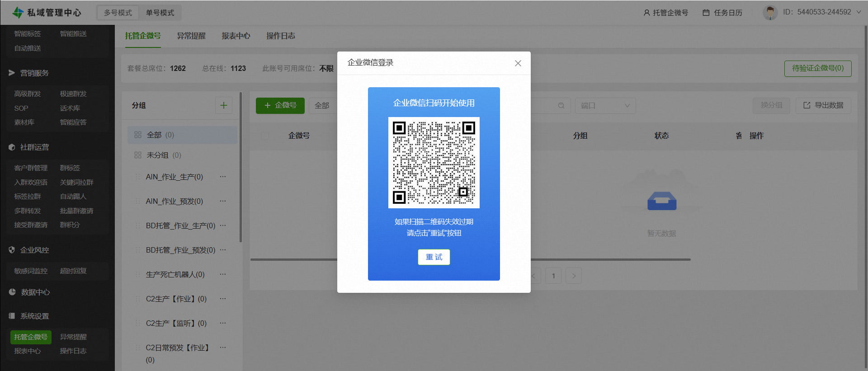Screen dimensions: 868x371
Task: Switch to 多号模式
Action: point(118,13)
